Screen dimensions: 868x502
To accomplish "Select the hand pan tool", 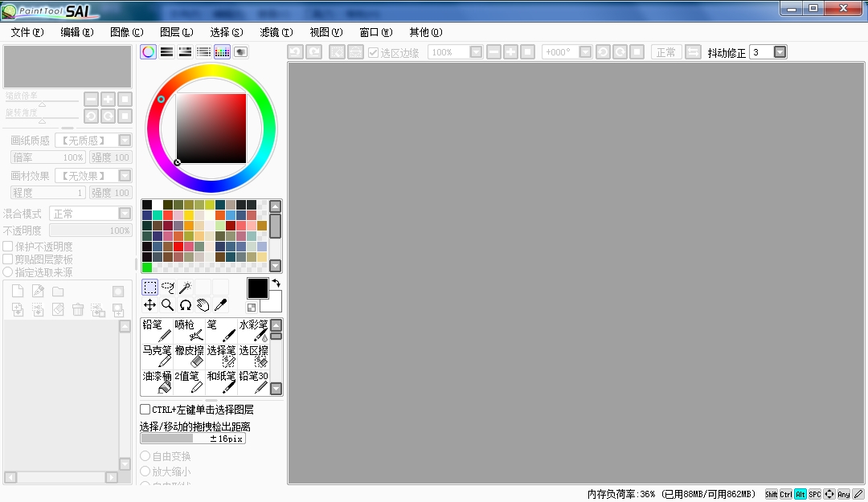I will (203, 305).
